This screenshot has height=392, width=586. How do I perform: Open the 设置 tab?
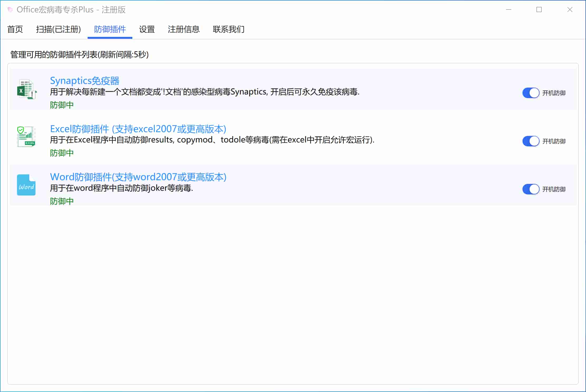click(x=147, y=29)
